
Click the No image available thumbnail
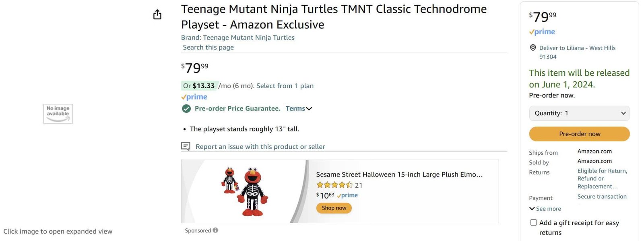click(58, 114)
